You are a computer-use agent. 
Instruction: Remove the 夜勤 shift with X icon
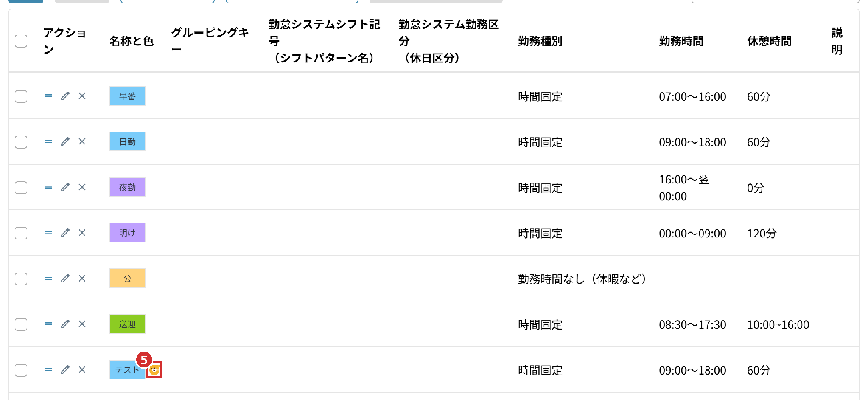pos(82,187)
